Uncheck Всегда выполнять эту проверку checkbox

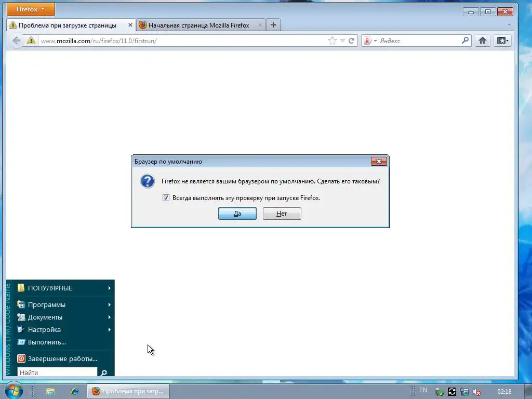[166, 198]
